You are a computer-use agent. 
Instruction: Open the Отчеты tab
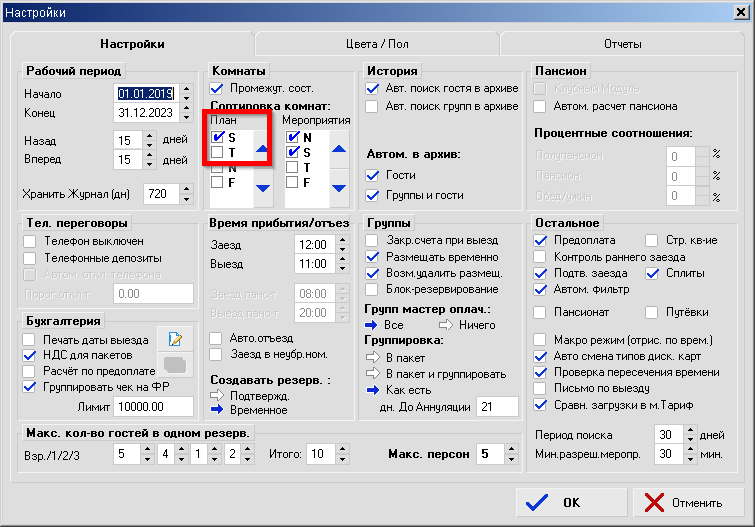click(622, 45)
